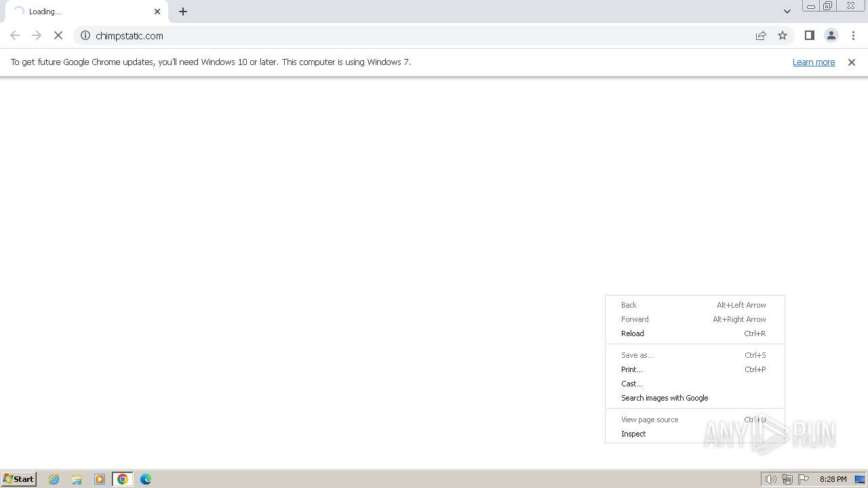This screenshot has height=488, width=868.
Task: Select Inspect from context menu
Action: click(694, 434)
